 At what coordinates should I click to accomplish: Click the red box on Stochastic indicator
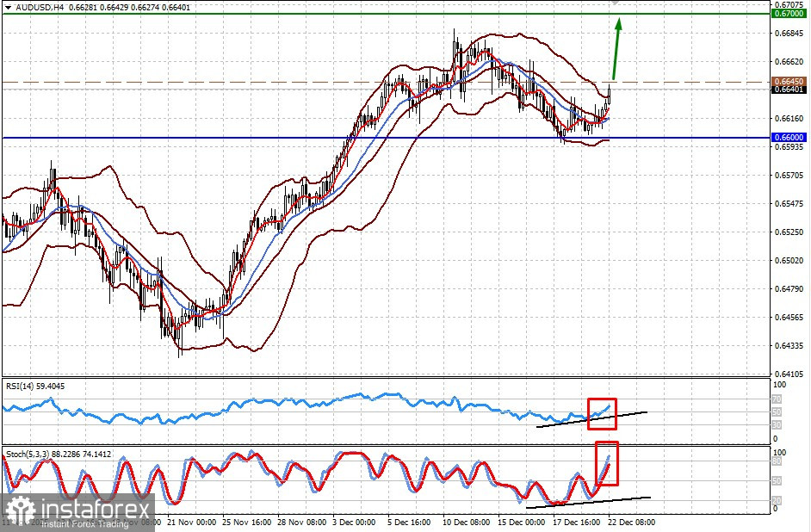click(x=607, y=463)
